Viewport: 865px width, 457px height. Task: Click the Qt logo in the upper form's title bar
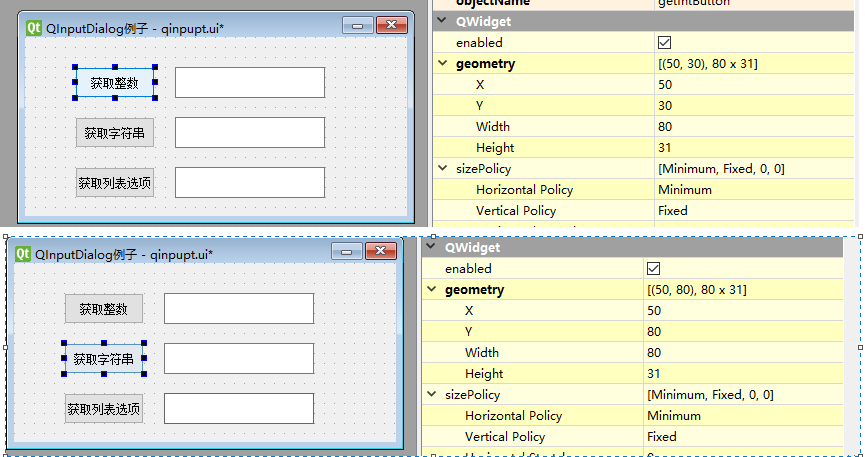(x=33, y=28)
